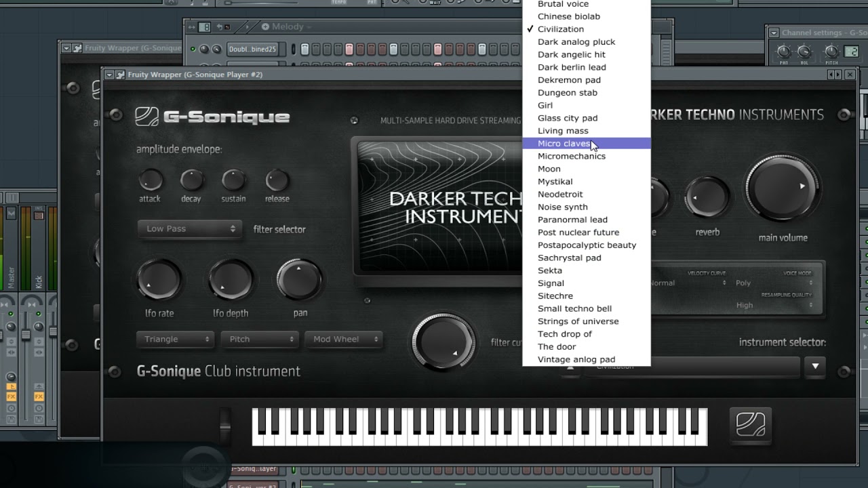This screenshot has width=868, height=488.
Task: Click previous preset arrow in Player #2 title bar
Action: pos(830,75)
